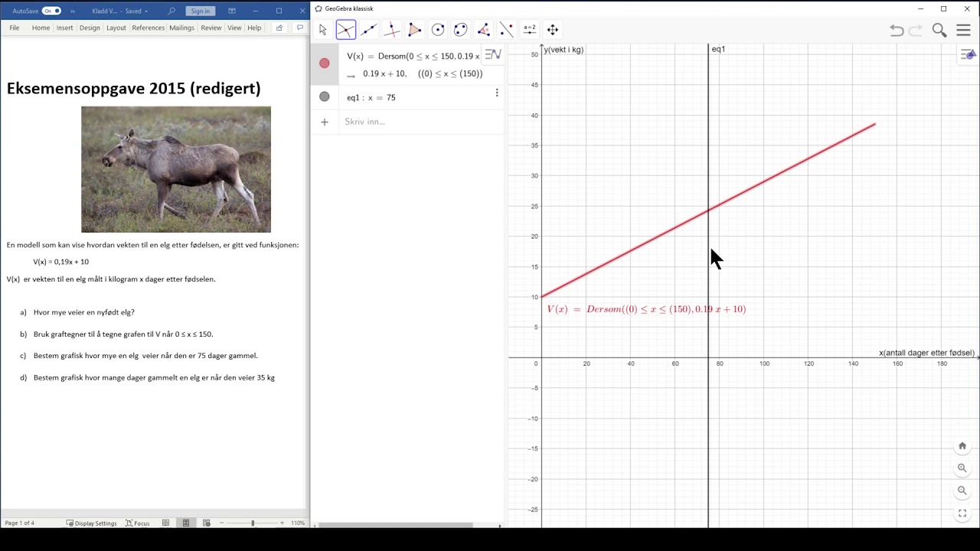Image resolution: width=980 pixels, height=551 pixels.
Task: Zoom in the GeoGebra graphics view
Action: point(962,468)
